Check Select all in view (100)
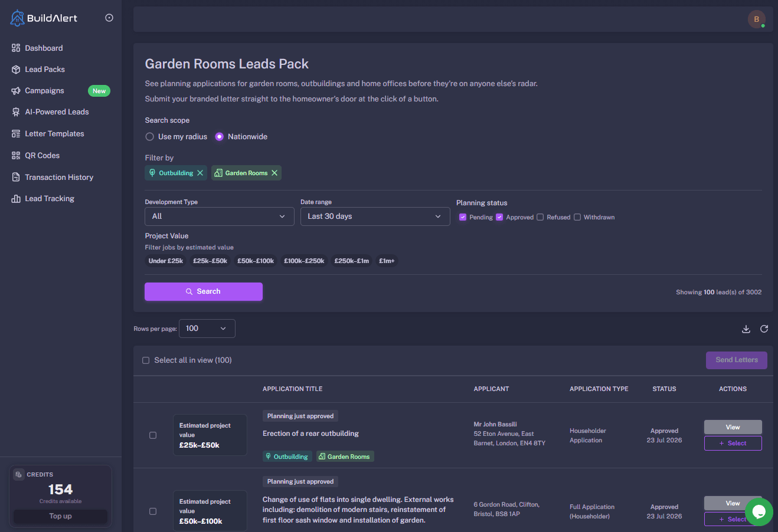778x532 pixels. click(146, 360)
